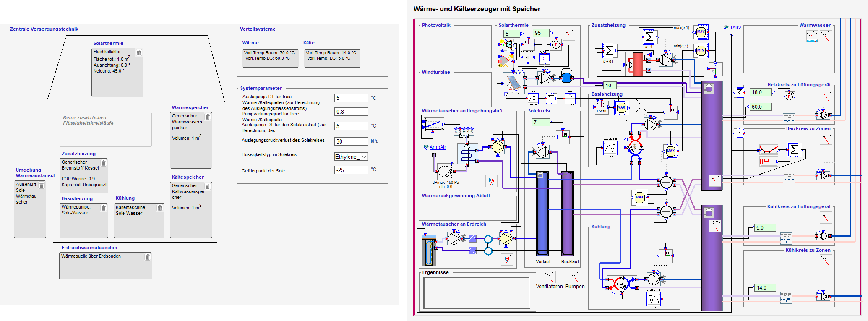Click trash icon on Generischer Brennstoff Kessel
This screenshot has width=868, height=321.
pyautogui.click(x=104, y=163)
